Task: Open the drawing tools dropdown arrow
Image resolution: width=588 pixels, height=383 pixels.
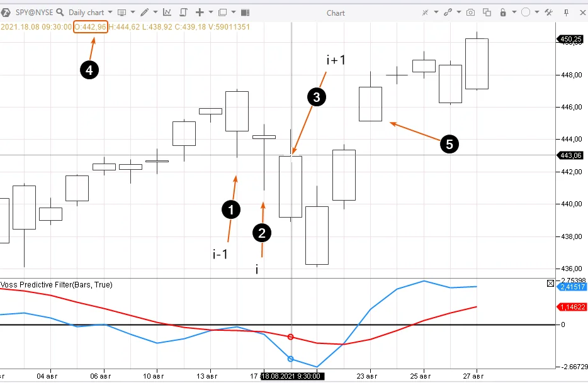Action: tap(155, 12)
